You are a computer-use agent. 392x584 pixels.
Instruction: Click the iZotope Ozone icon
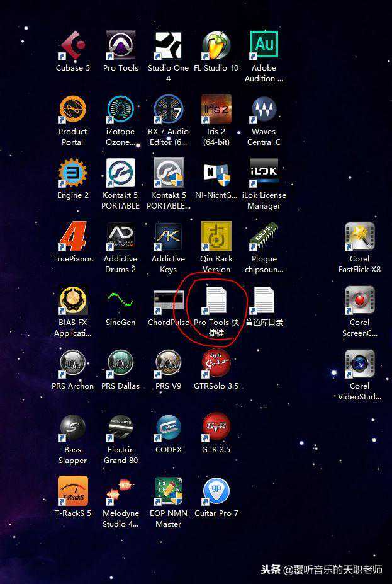(120, 110)
